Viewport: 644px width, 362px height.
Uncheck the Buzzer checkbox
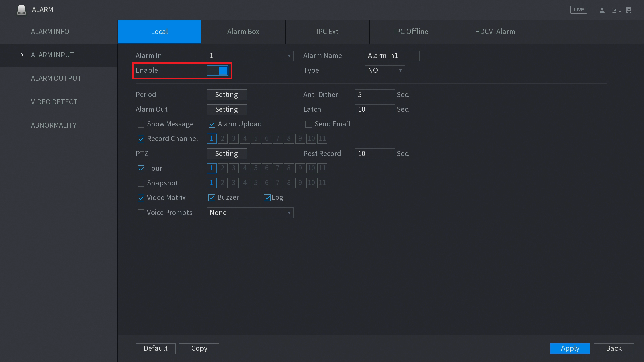(x=212, y=198)
